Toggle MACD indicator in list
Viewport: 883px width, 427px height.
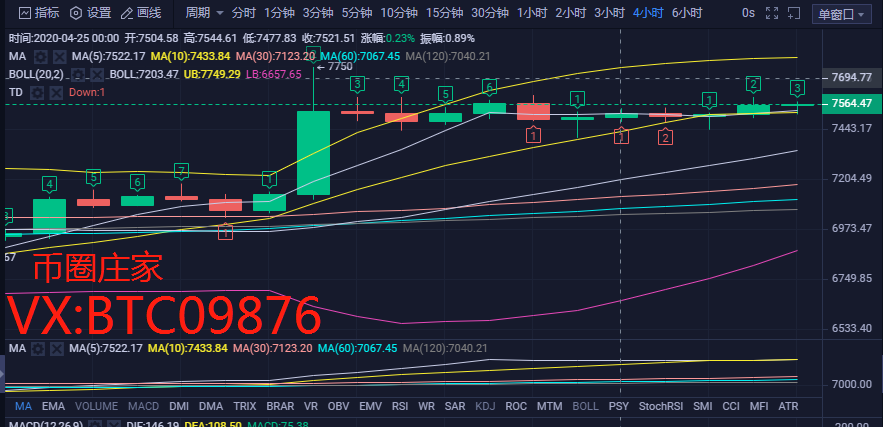point(144,406)
